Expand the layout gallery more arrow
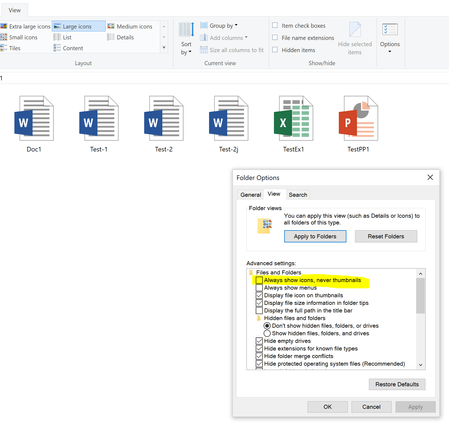This screenshot has height=427, width=449. pos(164,48)
